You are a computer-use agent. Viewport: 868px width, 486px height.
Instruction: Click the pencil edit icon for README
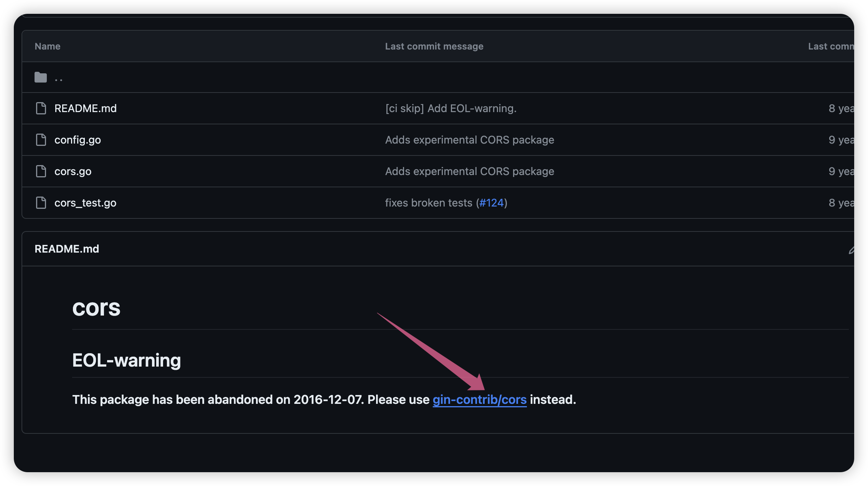click(x=851, y=250)
